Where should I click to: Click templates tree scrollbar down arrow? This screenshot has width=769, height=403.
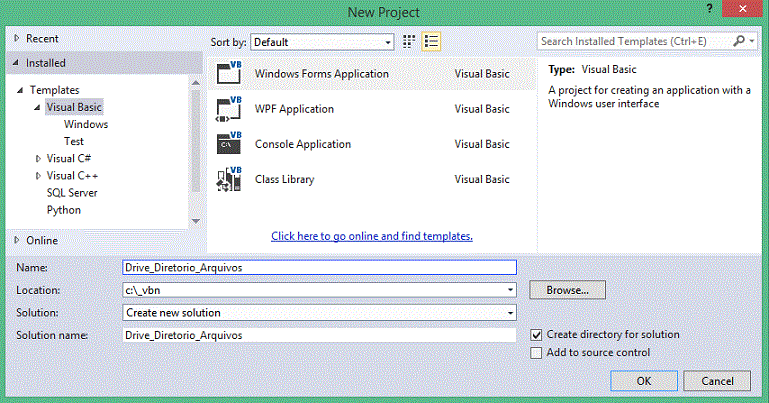click(196, 221)
